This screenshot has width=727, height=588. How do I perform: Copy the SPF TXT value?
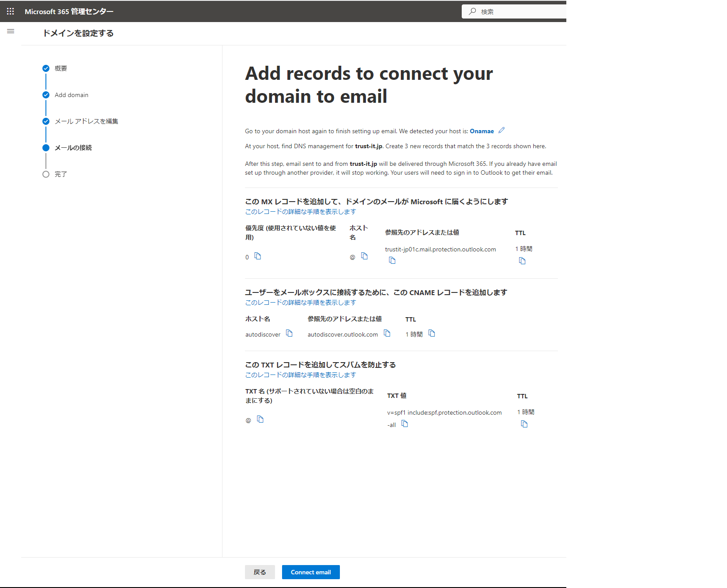(x=405, y=424)
